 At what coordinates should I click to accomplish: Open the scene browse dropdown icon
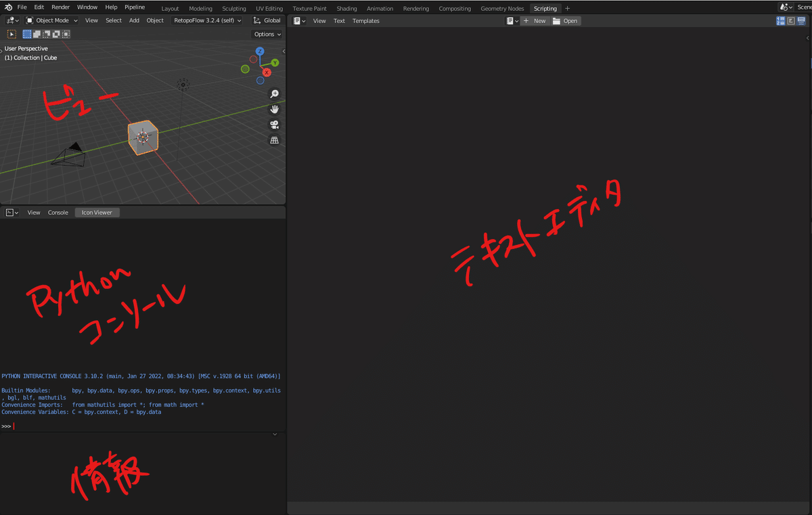(x=786, y=7)
